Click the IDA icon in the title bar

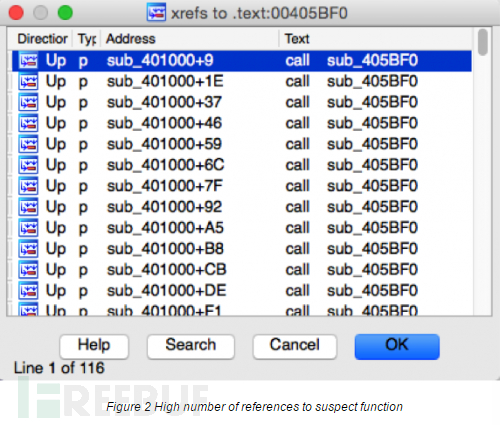click(156, 12)
